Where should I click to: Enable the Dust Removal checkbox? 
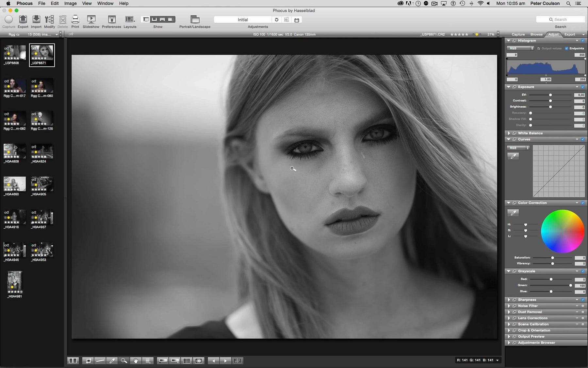[583, 312]
